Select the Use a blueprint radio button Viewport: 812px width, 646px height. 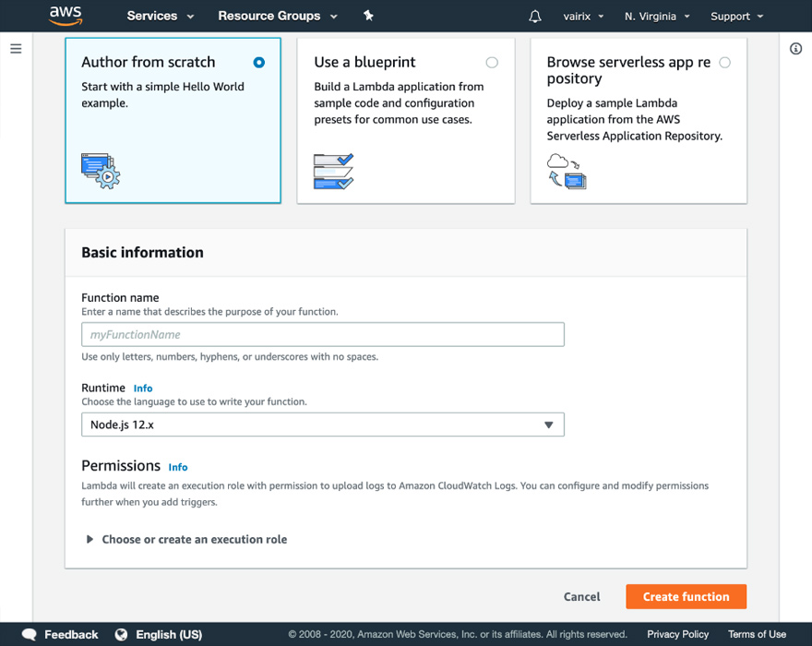pos(492,63)
